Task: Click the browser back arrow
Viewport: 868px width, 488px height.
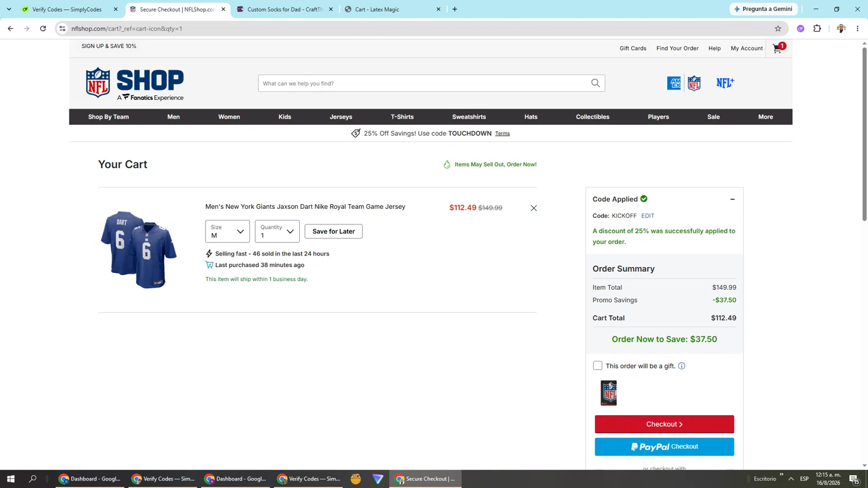Action: [10, 28]
